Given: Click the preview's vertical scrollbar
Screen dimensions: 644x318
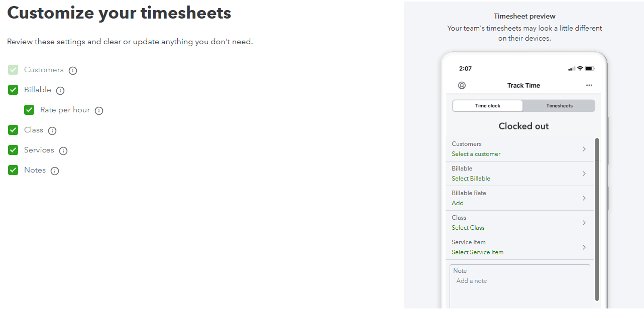Looking at the screenshot, I should [597, 219].
